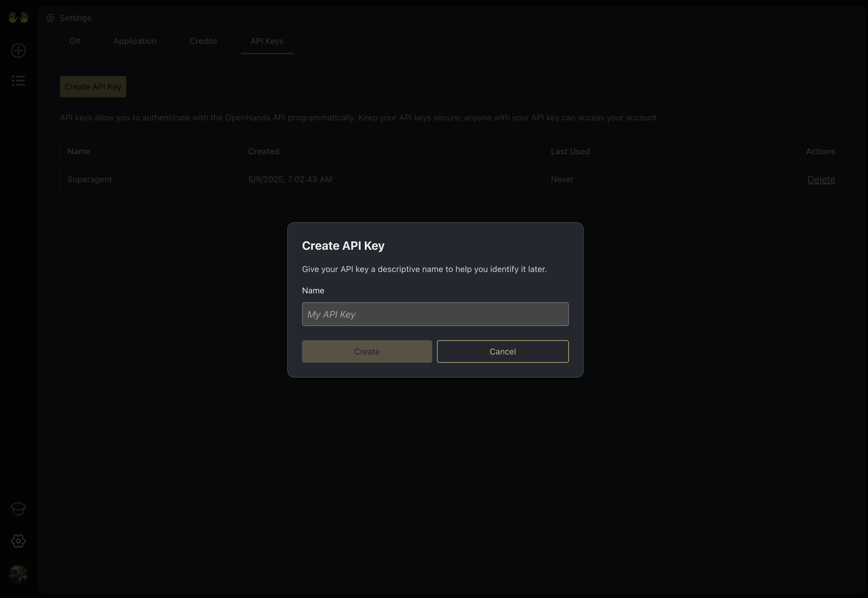Click the user avatar in sidebar
This screenshot has width=868, height=598.
18,574
